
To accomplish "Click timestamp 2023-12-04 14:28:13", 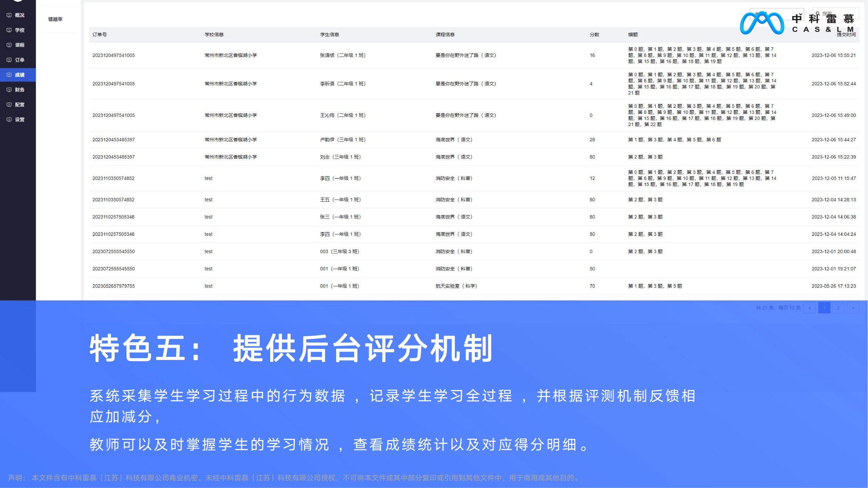I will [834, 200].
